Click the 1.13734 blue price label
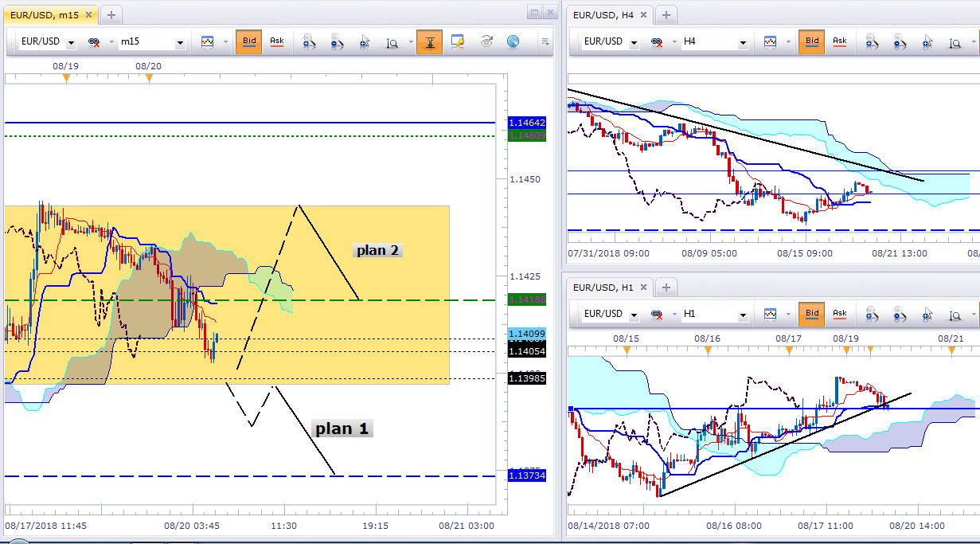Image resolution: width=980 pixels, height=544 pixels. pyautogui.click(x=527, y=475)
